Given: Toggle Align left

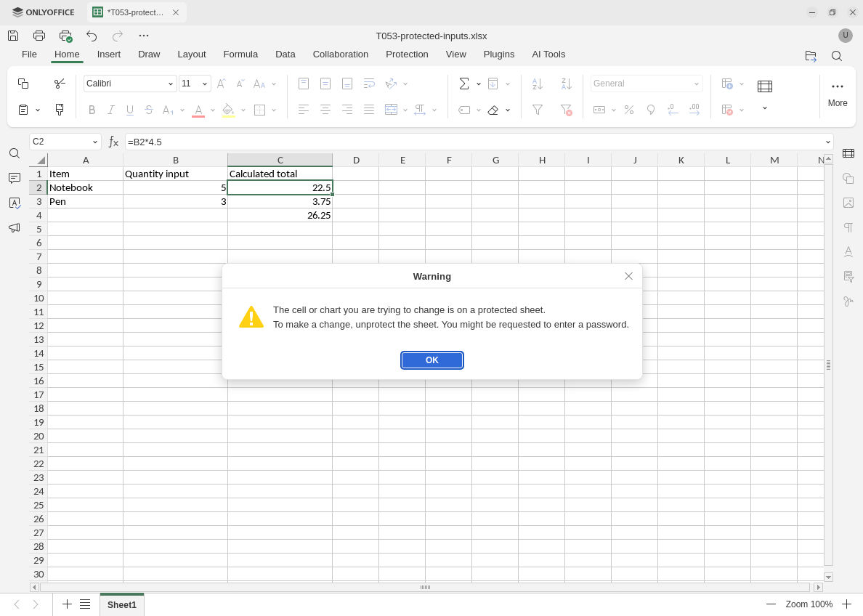Looking at the screenshot, I should [x=303, y=110].
